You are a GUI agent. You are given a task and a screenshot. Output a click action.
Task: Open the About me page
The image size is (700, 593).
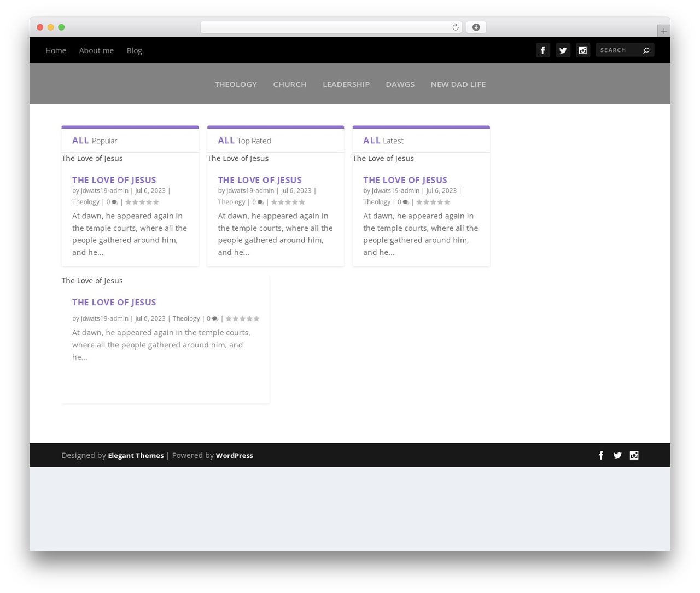96,50
